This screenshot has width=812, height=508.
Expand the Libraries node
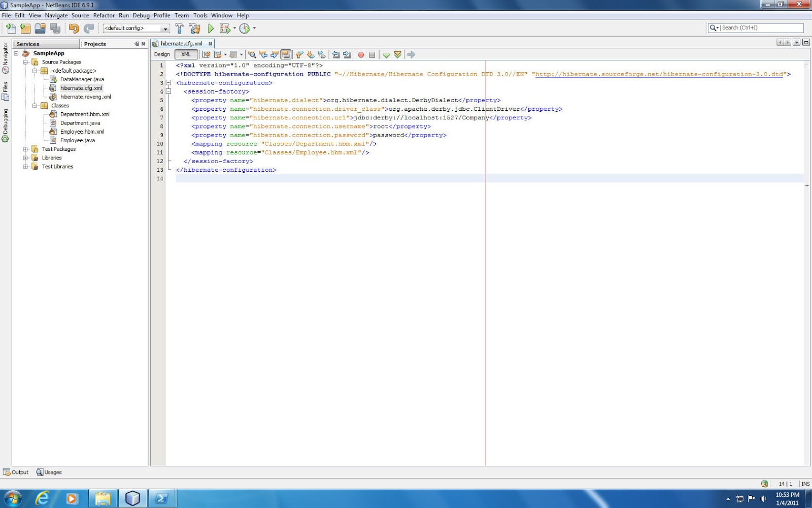[x=25, y=158]
